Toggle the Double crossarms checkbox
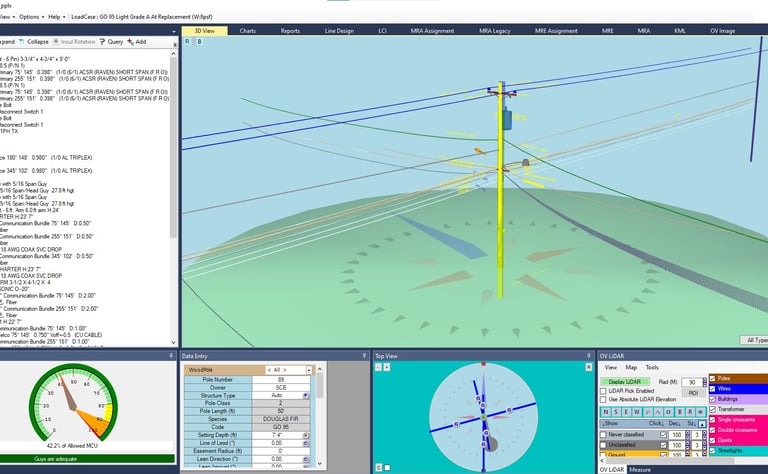 (713, 430)
